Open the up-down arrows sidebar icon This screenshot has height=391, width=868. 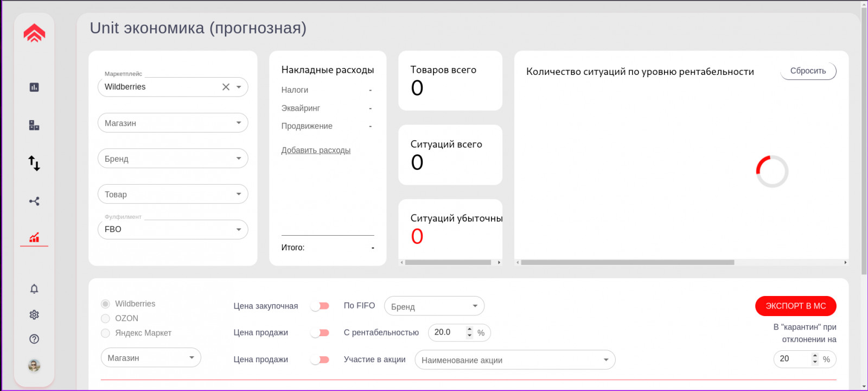[x=34, y=163]
